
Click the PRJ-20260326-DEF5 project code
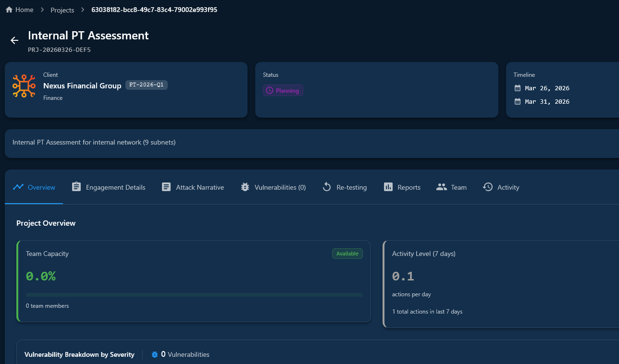[60, 49]
